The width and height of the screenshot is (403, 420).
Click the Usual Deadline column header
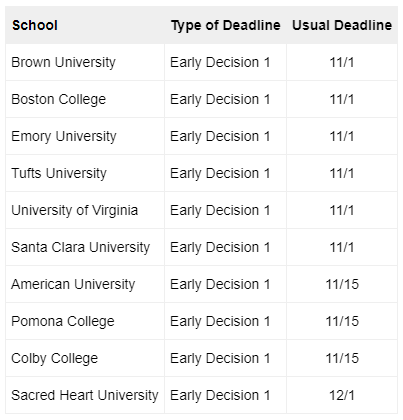[342, 25]
